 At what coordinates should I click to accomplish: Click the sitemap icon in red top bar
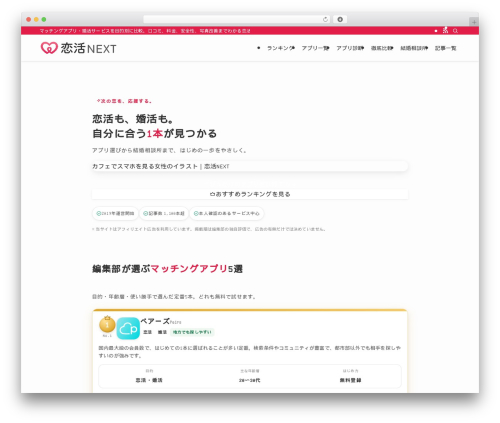pyautogui.click(x=445, y=30)
